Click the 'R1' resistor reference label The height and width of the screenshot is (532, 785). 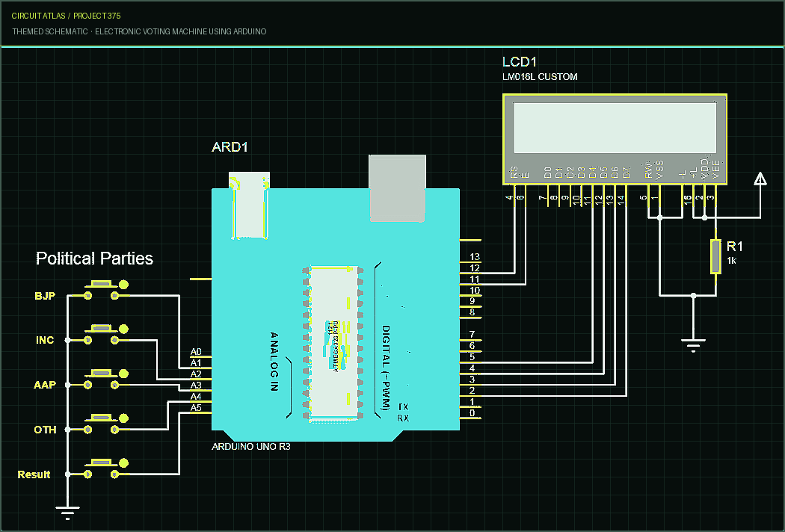(734, 247)
